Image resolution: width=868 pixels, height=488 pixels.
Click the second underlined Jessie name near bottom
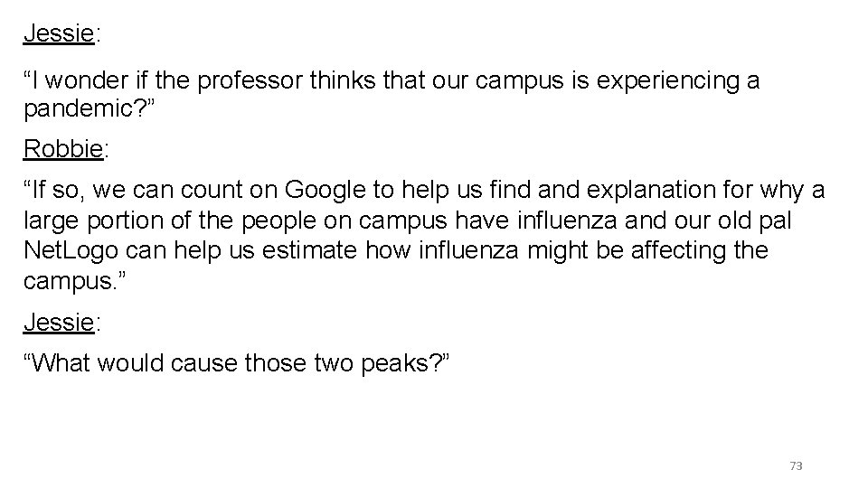pyautogui.click(x=59, y=321)
